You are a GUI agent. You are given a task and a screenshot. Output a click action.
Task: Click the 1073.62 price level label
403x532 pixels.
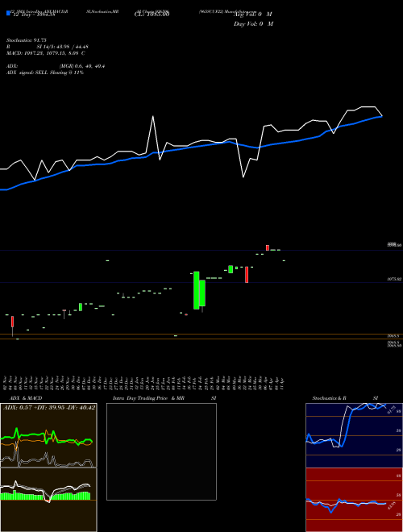coord(394,279)
